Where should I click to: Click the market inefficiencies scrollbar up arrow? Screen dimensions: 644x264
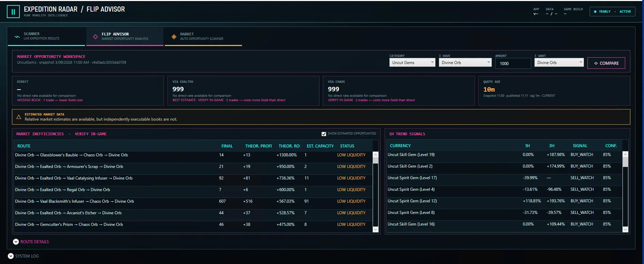[376, 155]
